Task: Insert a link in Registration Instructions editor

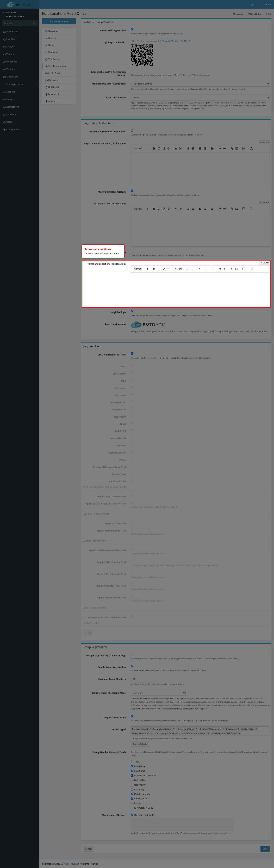Action: pyautogui.click(x=232, y=148)
